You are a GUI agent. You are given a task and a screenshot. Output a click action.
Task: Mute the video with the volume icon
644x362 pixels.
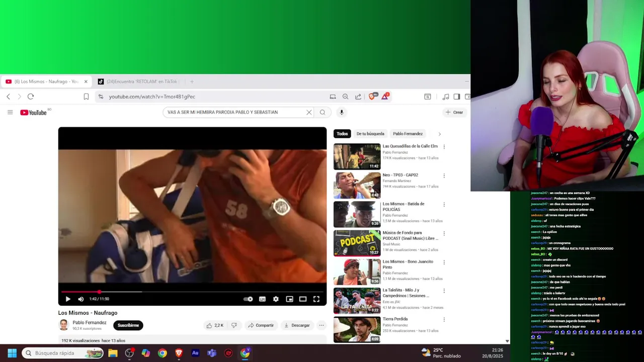point(80,299)
